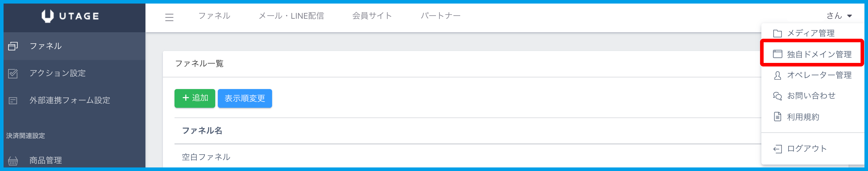
Task: Click the オペレーター管理 person icon
Action: (778, 75)
